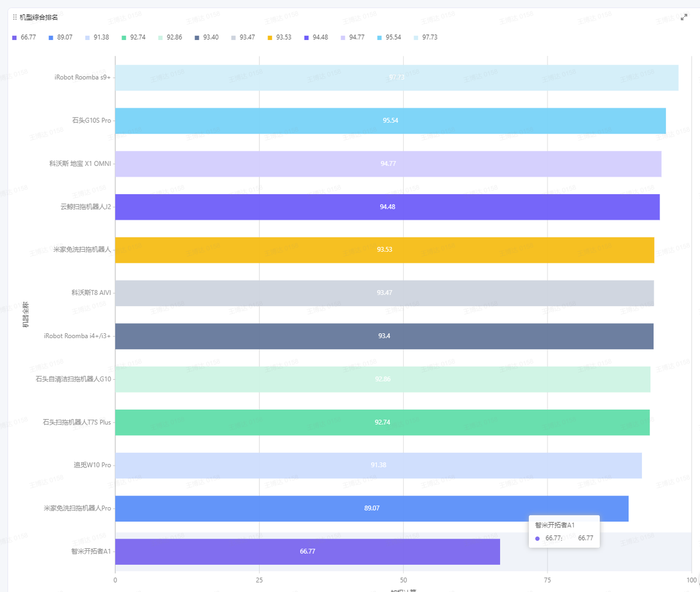Click the 智米开拓者A1 axis label
The width and height of the screenshot is (700, 592).
[x=91, y=552]
